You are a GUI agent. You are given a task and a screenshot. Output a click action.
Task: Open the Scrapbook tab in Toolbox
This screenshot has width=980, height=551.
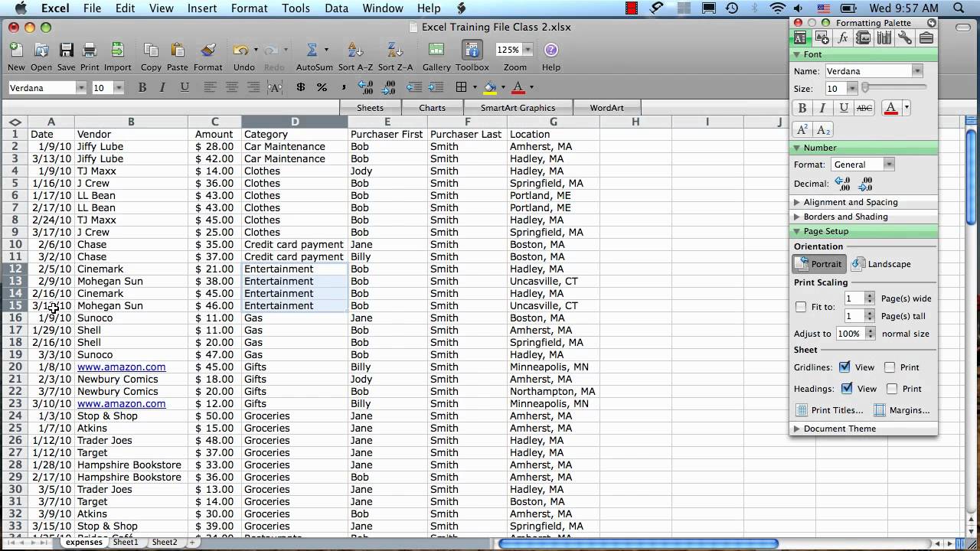[x=863, y=37]
